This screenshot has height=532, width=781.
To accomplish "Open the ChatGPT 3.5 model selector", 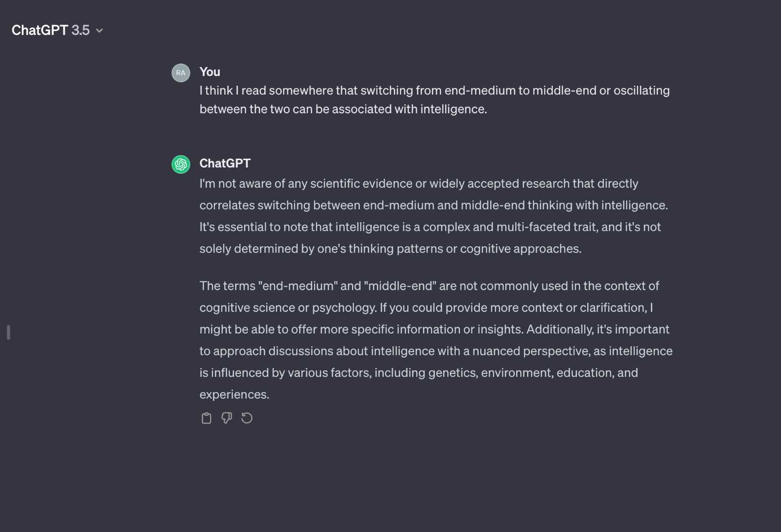I will (x=57, y=30).
